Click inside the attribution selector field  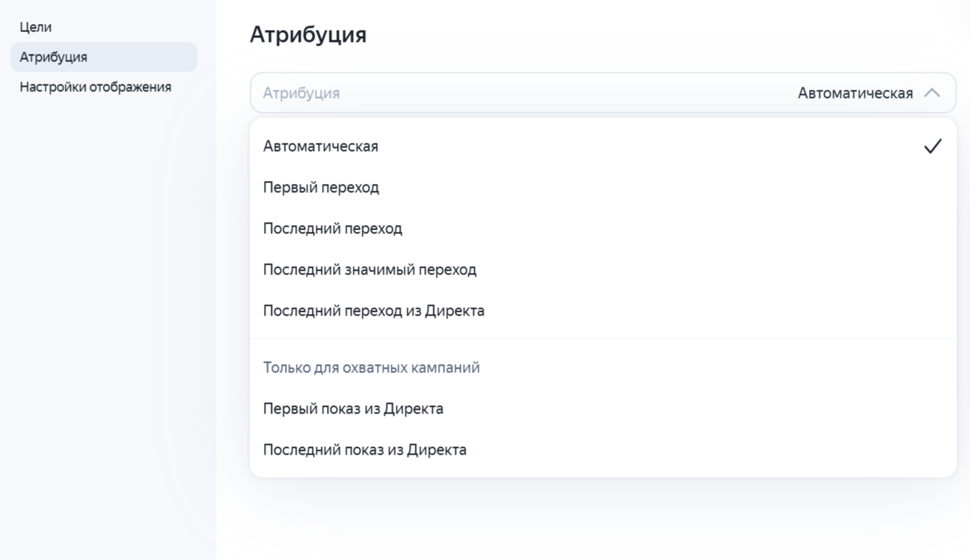tap(524, 93)
